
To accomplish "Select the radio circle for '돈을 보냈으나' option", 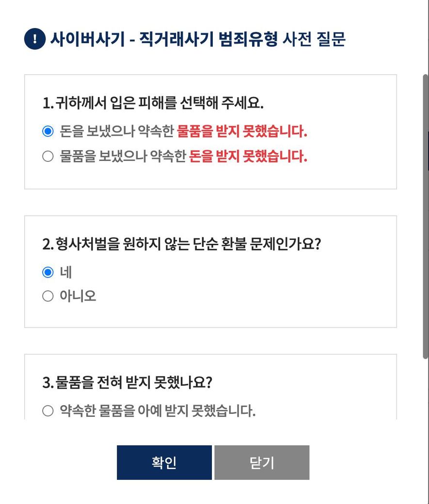I will [x=48, y=131].
